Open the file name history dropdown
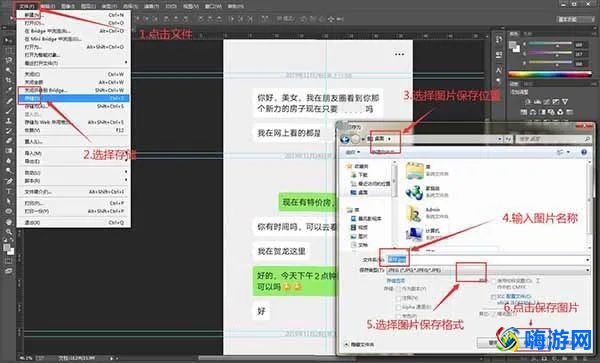Screen dimensions: 600x363 pyautogui.click(x=588, y=260)
